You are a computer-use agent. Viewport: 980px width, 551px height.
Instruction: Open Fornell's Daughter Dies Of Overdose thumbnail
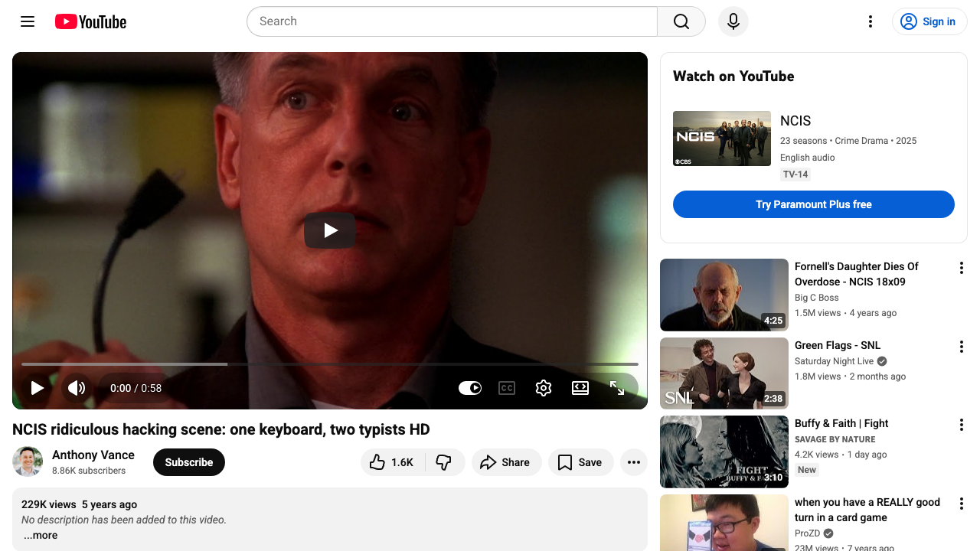coord(724,295)
